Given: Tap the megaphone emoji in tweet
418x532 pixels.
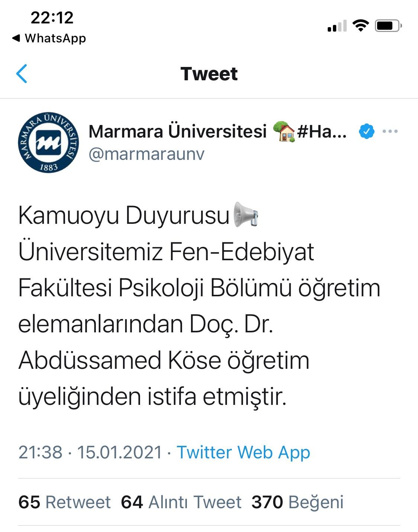Looking at the screenshot, I should pos(246,215).
